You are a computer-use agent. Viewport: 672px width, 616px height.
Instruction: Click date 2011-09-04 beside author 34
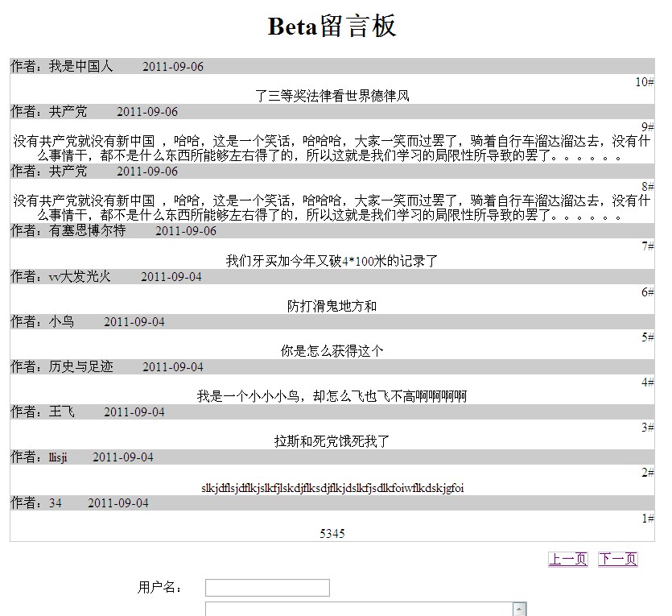click(x=118, y=503)
